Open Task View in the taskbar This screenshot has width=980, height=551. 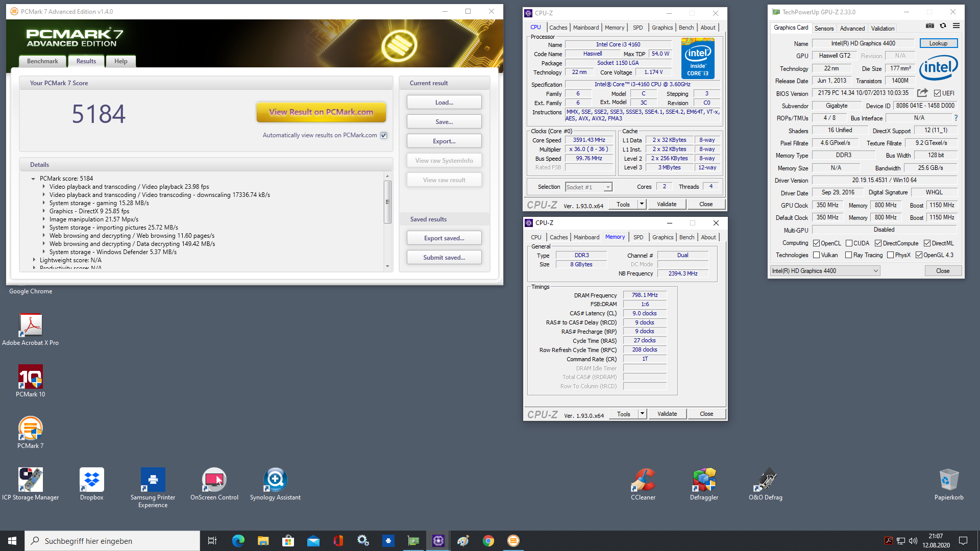212,541
